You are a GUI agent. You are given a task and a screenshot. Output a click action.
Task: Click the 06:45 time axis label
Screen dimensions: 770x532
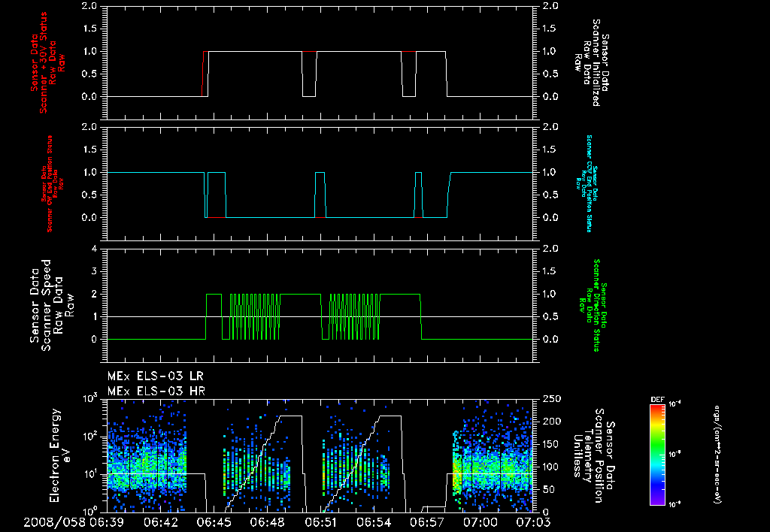[x=213, y=522]
